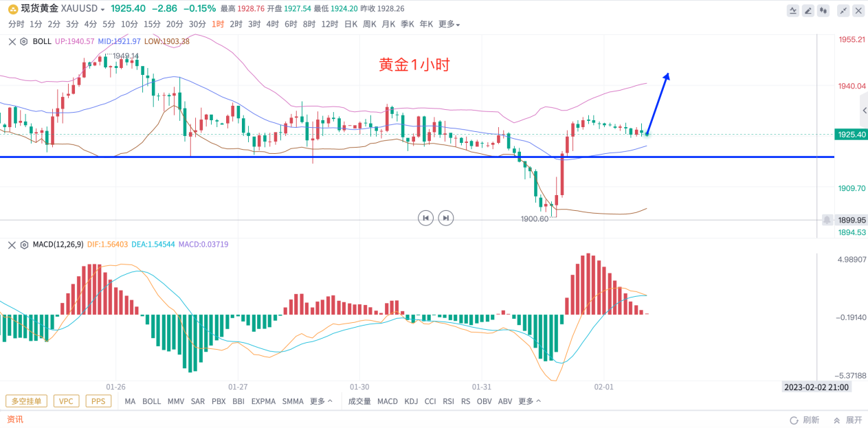Viewport: 868px width, 428px height.
Task: Activate the drawing pencil tool
Action: pyautogui.click(x=808, y=10)
